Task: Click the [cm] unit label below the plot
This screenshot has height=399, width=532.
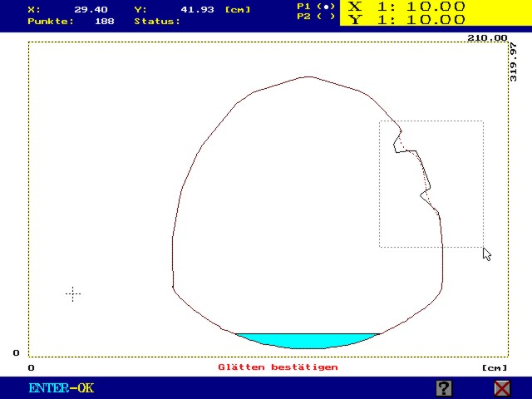Action: (495, 367)
